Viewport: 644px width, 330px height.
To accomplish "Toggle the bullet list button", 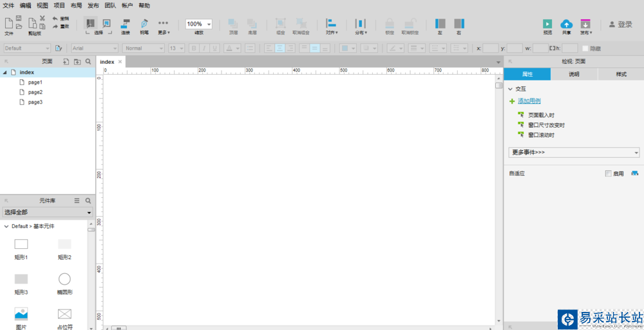I will tap(250, 48).
